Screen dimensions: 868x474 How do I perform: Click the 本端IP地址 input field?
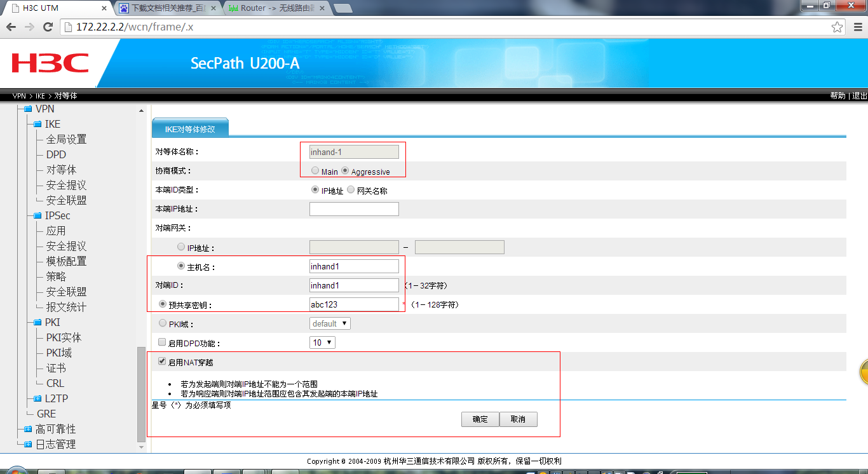(354, 209)
